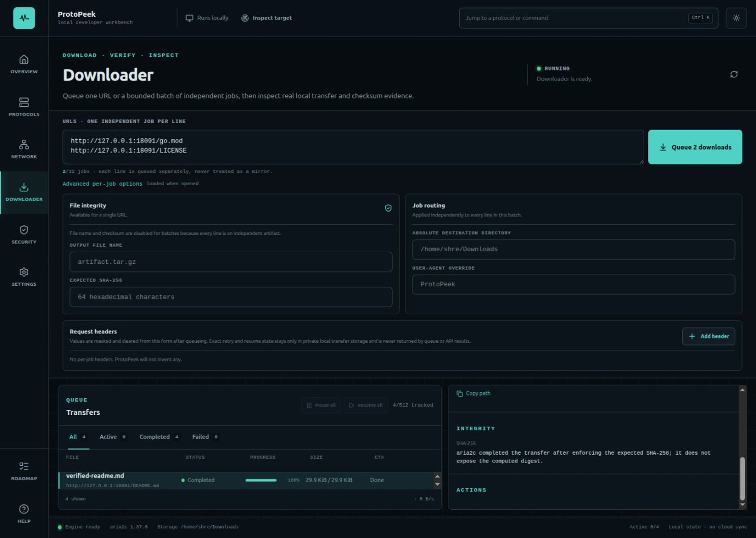Screen dimensions: 756x538
Task: Click the Output file name field
Action: click(x=231, y=262)
